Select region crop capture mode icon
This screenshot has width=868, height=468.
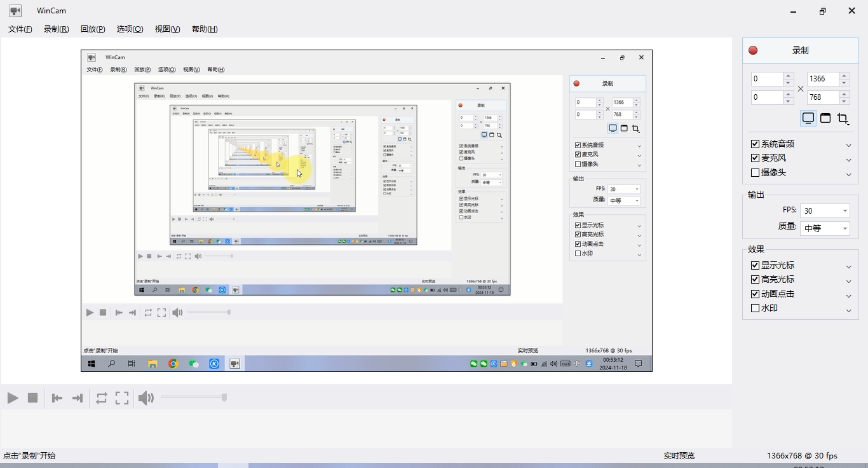[x=843, y=118]
